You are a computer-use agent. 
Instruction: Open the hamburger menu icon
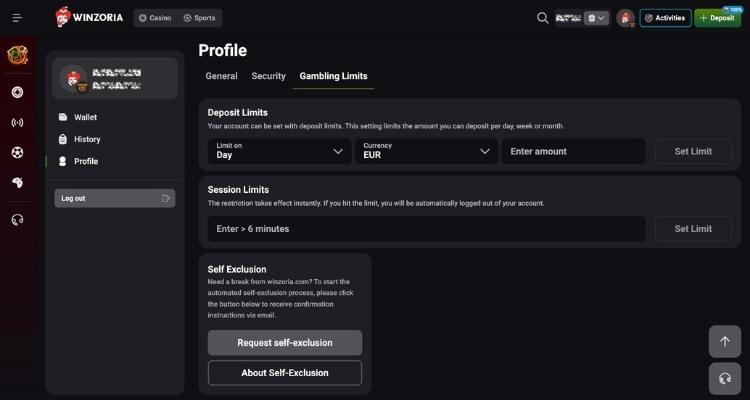pyautogui.click(x=17, y=18)
